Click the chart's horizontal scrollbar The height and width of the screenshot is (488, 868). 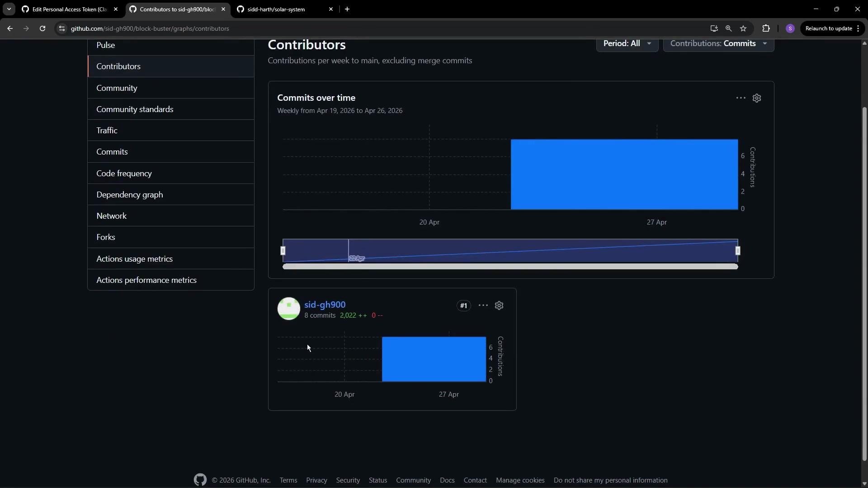[510, 267]
